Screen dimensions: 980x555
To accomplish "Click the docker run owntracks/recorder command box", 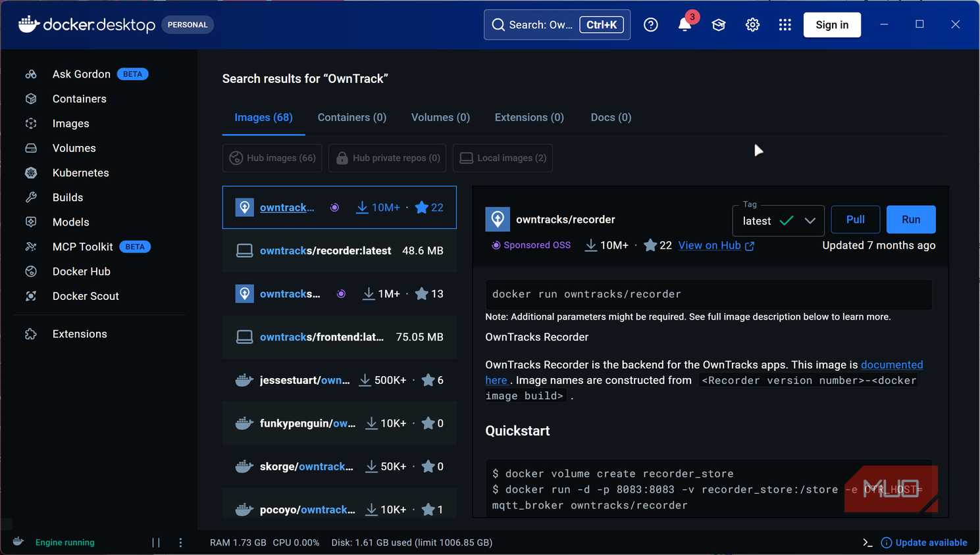I will 709,294.
